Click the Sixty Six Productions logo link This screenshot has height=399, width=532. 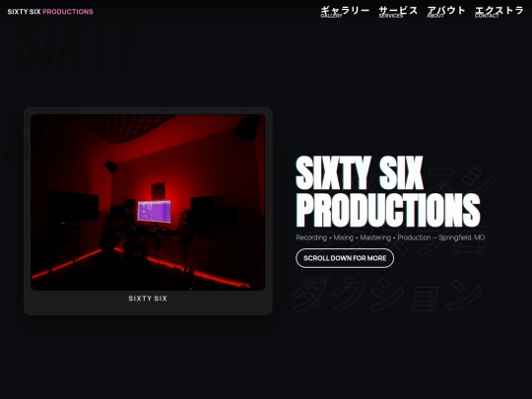click(50, 12)
